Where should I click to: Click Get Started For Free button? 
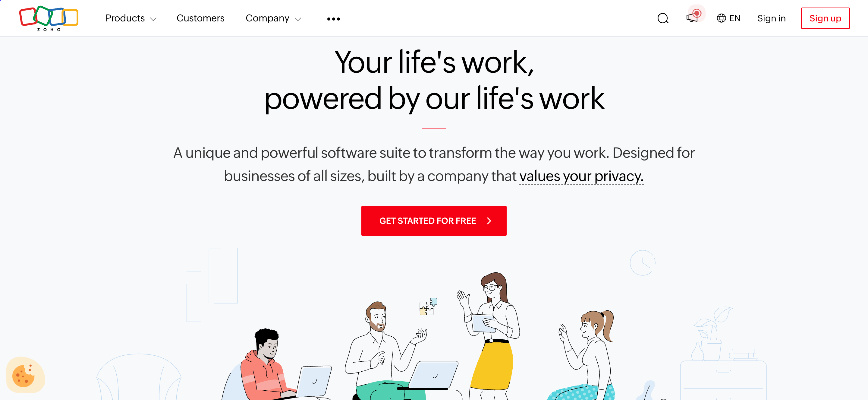click(x=433, y=220)
